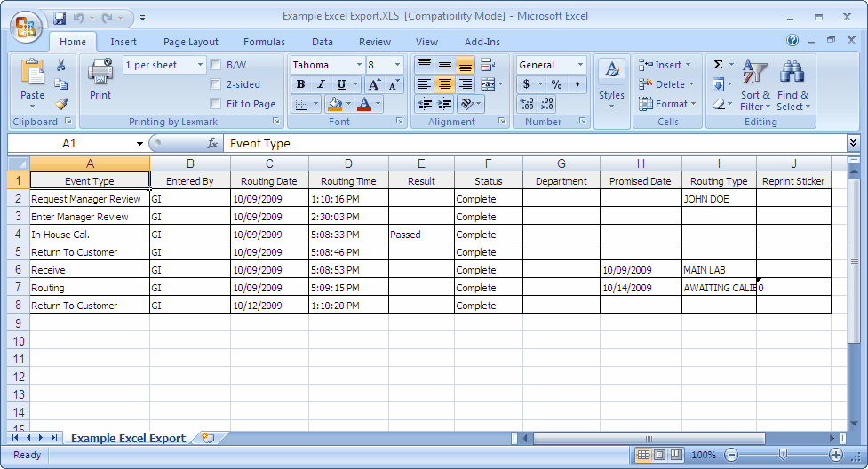This screenshot has width=868, height=469.
Task: Center-align the cell text horizontally
Action: [444, 84]
